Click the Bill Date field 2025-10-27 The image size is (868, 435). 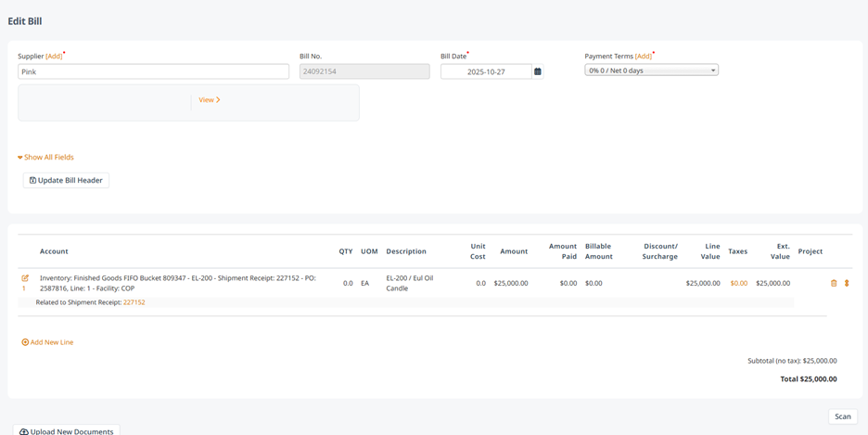click(x=486, y=71)
